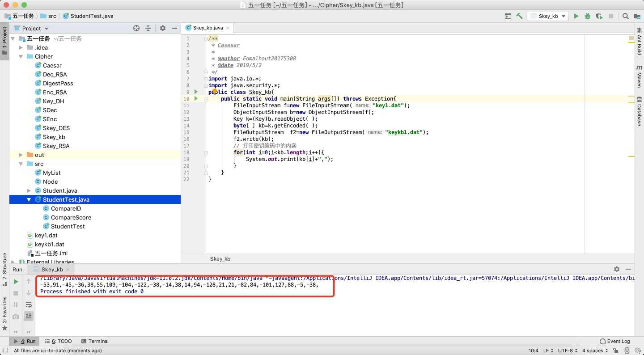Run Skey_kb with the green toolbar Run button

[x=576, y=16]
